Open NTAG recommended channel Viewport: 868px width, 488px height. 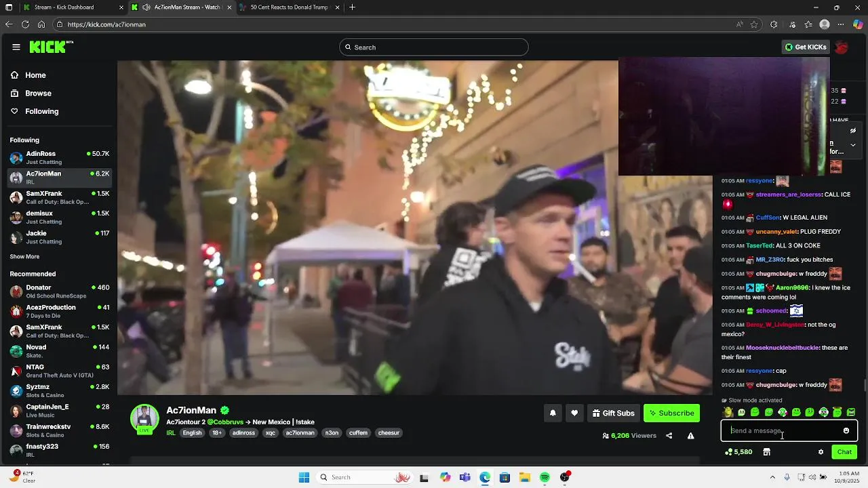pos(60,371)
